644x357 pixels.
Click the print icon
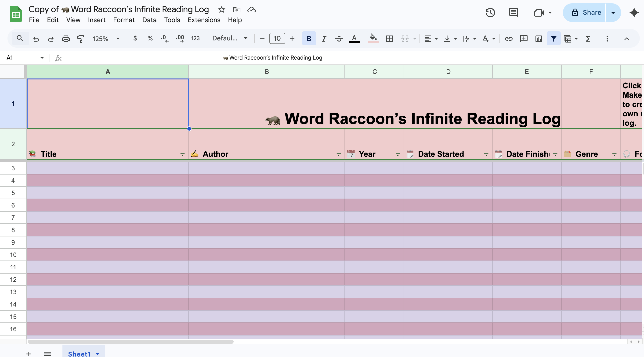coord(65,39)
